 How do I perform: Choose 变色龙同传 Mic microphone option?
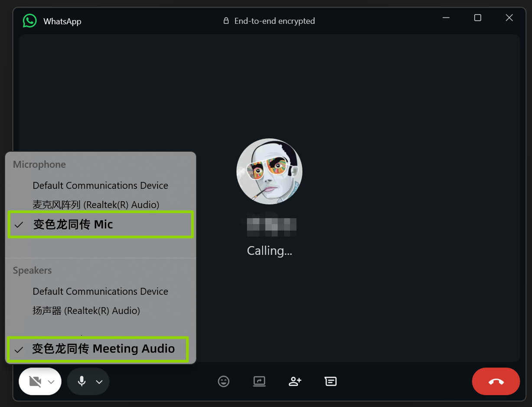(x=100, y=225)
